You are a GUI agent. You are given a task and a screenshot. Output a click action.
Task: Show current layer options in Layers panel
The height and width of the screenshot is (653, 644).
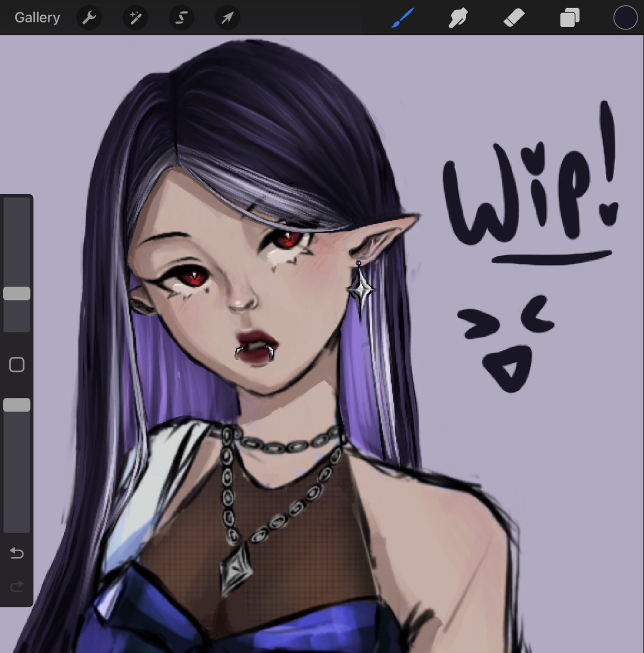pos(569,17)
